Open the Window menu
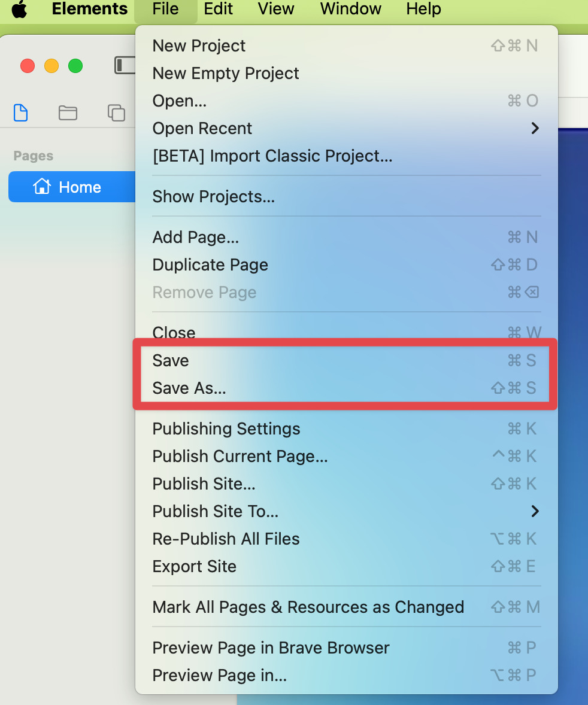The width and height of the screenshot is (588, 705). (x=350, y=9)
